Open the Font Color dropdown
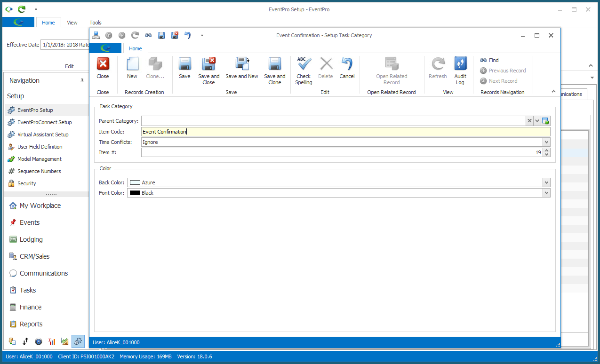Image resolution: width=600 pixels, height=364 pixels. coord(546,193)
